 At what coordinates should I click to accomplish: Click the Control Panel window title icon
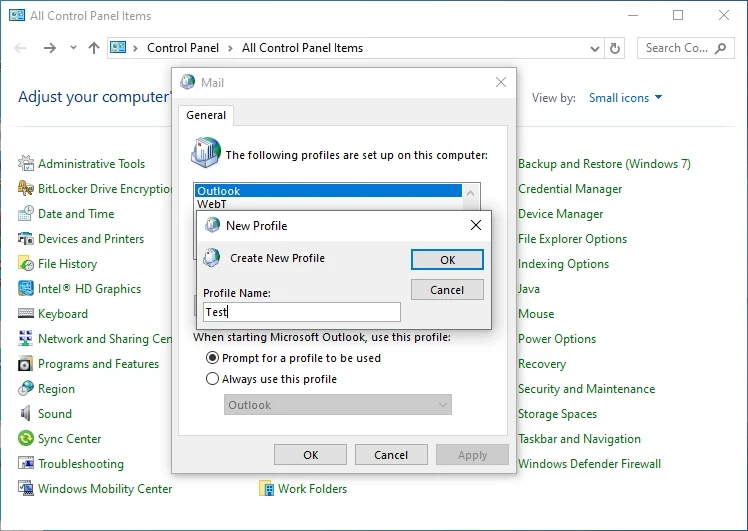point(17,15)
